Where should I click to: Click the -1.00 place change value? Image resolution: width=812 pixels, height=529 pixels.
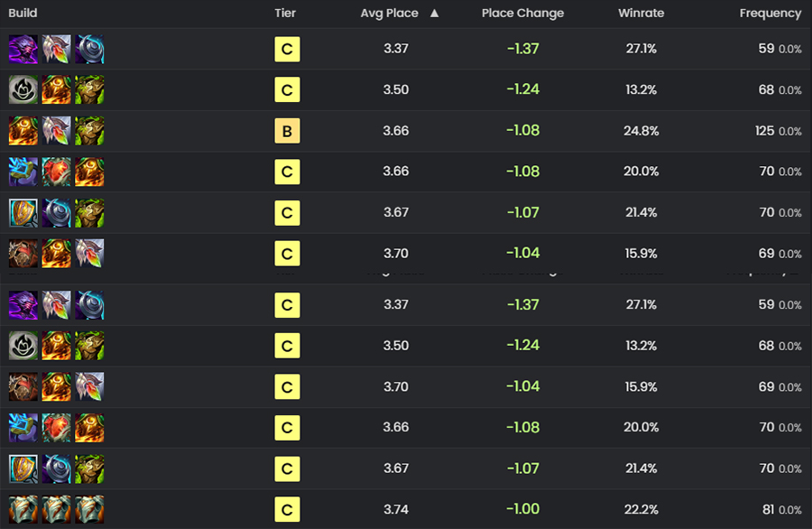click(x=522, y=509)
